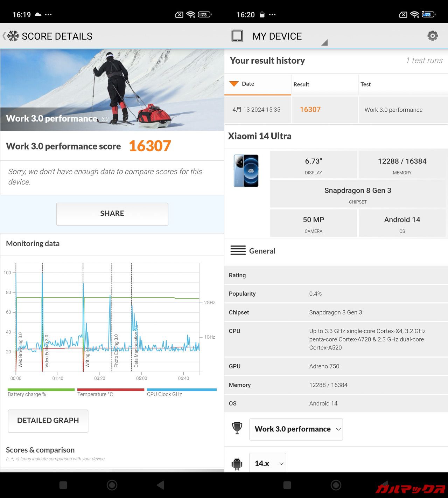Expand the 14.x Android version dropdown
448x498 pixels.
point(267,464)
